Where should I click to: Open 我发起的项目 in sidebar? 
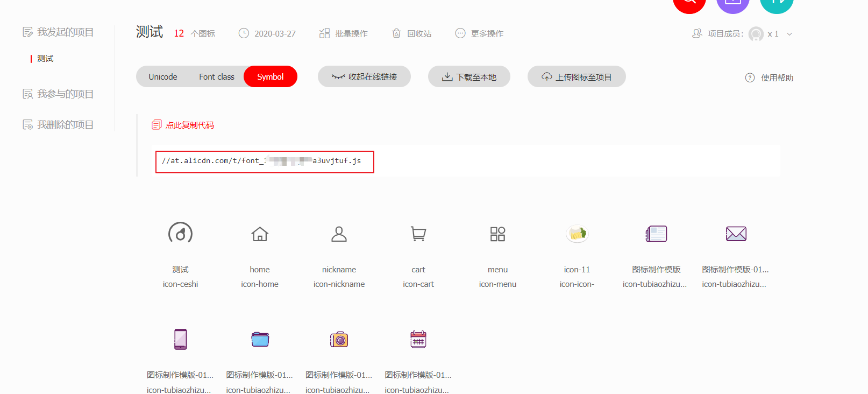point(58,32)
